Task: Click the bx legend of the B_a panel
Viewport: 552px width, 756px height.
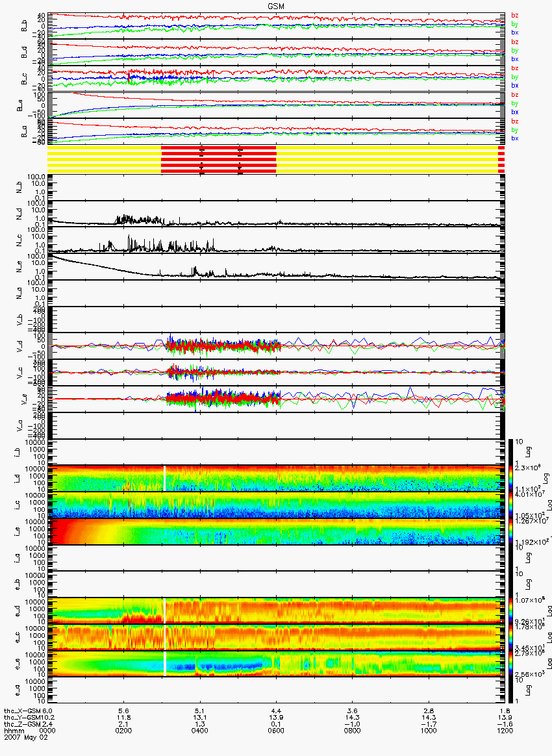Action: pos(515,138)
